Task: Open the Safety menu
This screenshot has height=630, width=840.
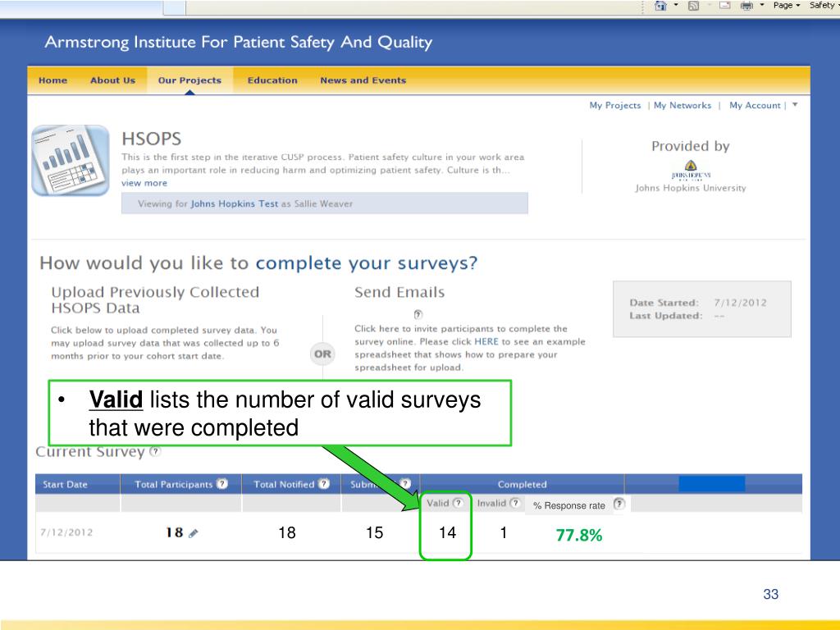Action: pos(824,6)
